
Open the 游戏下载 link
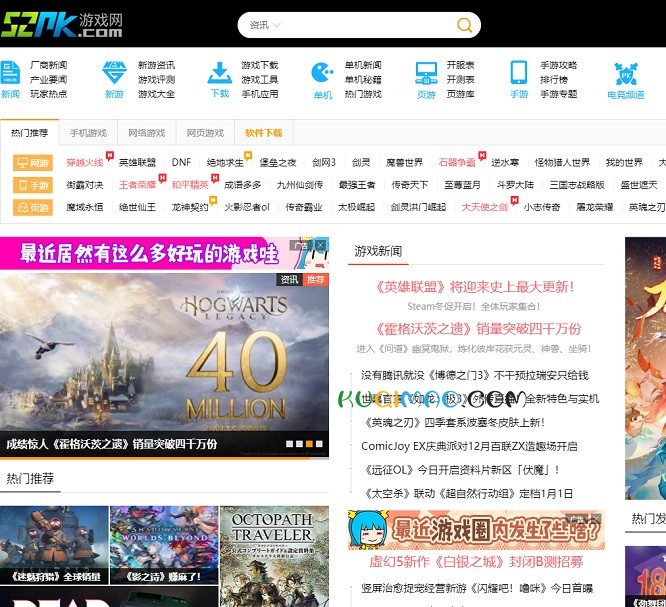[260, 65]
